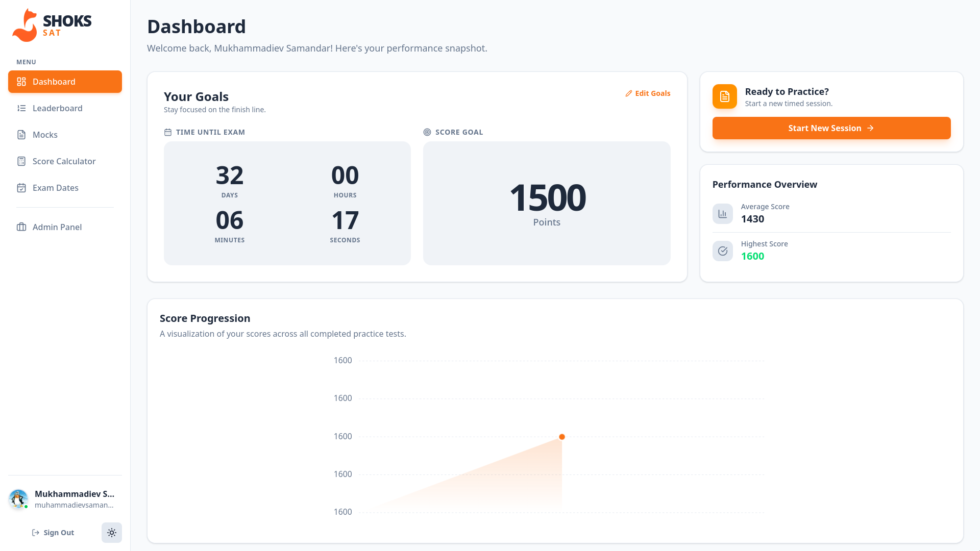Click the 1500 Points score goal card

point(547,203)
